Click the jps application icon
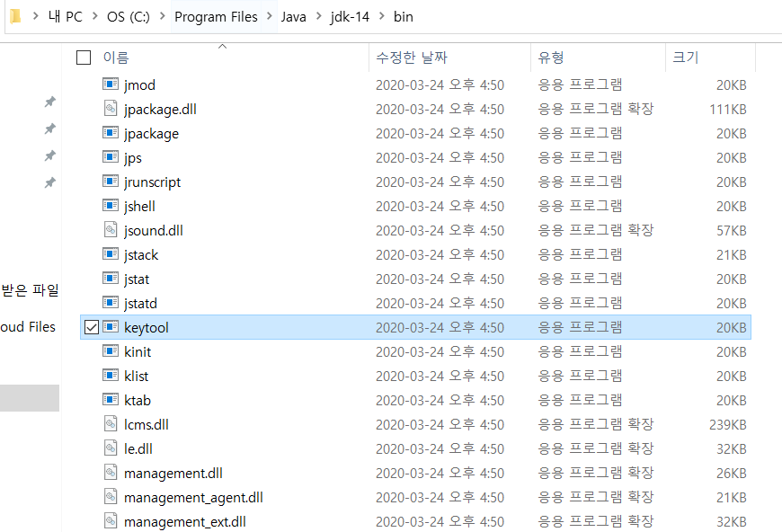Screen dimensions: 782x532 click(111, 157)
